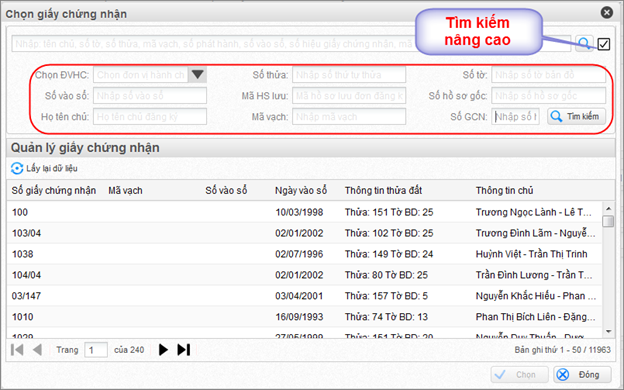Close the Chọn giấy chứng nhận dialog
624x390 pixels.
click(606, 12)
